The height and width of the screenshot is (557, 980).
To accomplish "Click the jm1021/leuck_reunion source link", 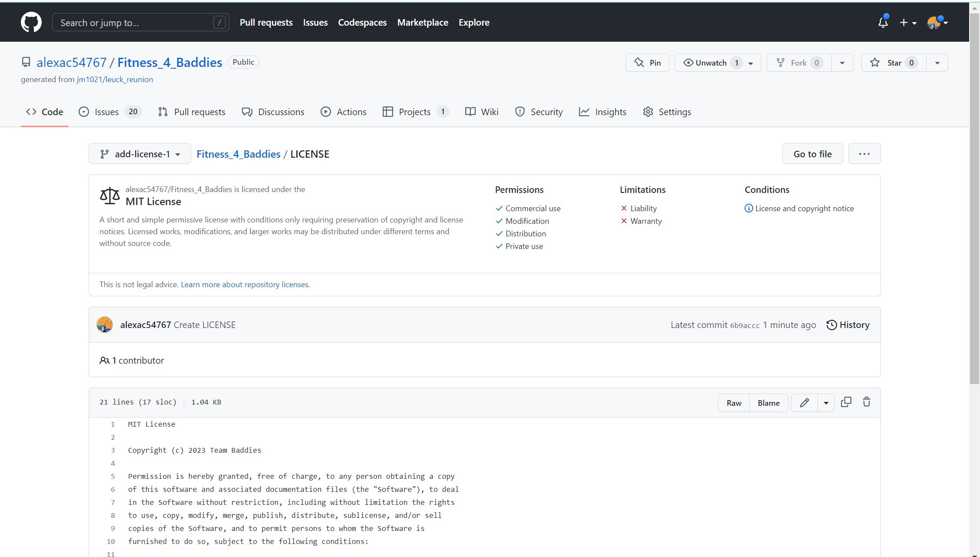I will click(x=114, y=80).
